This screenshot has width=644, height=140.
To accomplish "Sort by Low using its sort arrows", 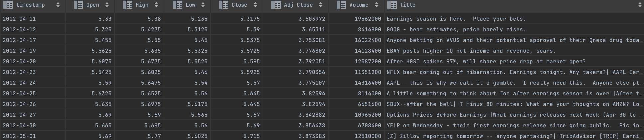I will tap(203, 5).
